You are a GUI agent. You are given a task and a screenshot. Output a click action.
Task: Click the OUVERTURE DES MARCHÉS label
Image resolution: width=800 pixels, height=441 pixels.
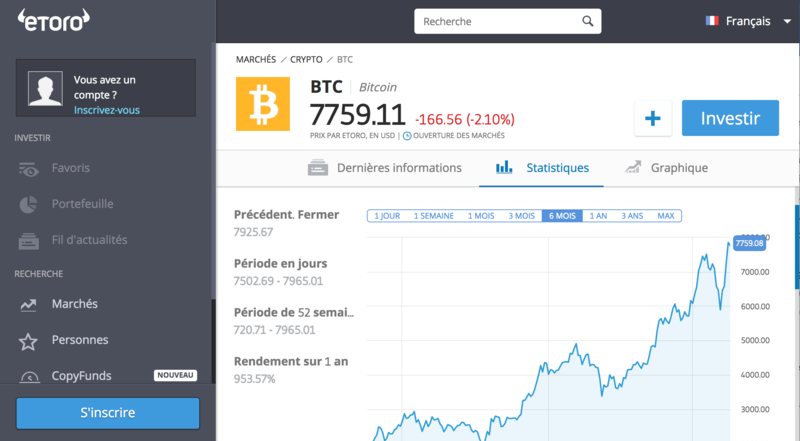[459, 136]
